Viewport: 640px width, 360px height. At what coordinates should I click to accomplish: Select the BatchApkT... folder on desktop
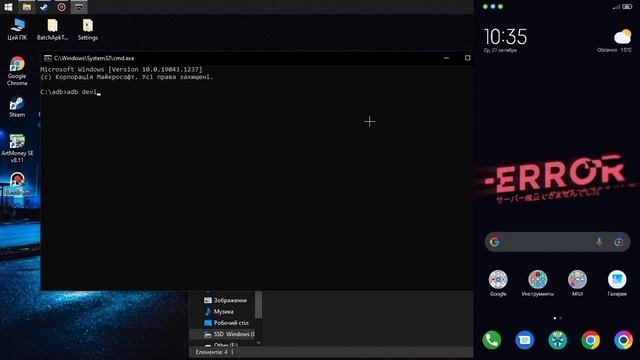tap(52, 29)
